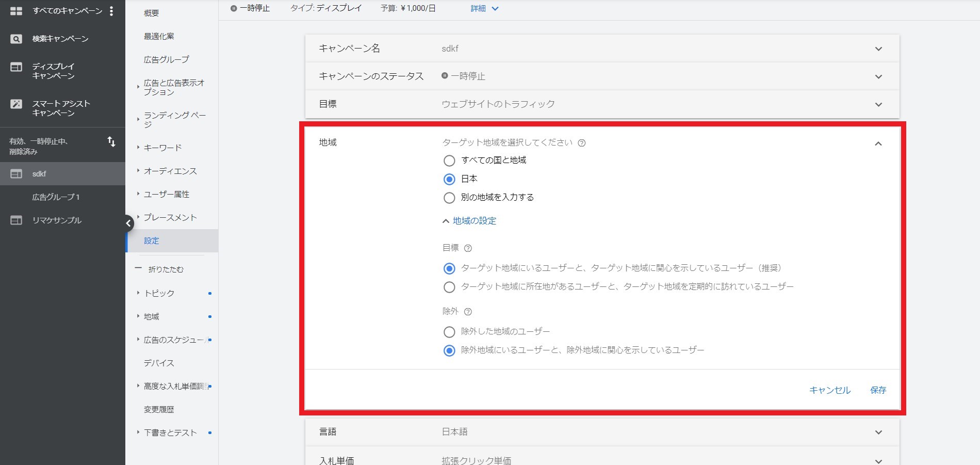Select the 別の地域を入力する radio option
The width and height of the screenshot is (980, 465).
point(449,198)
